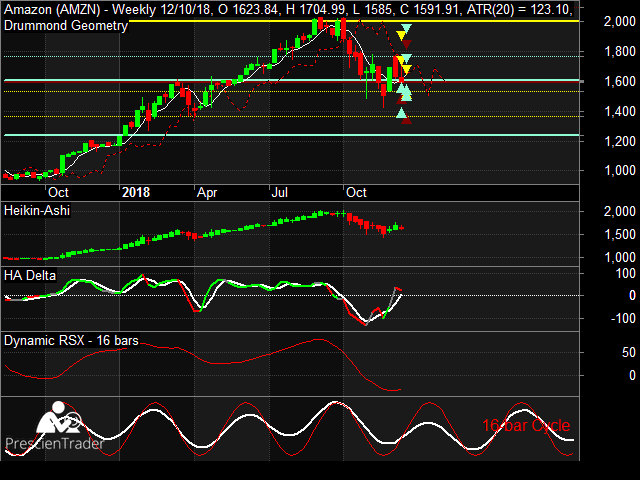Image resolution: width=640 pixels, height=480 pixels.
Task: Click the 1,500 label on Heikin-Ashi axis
Action: click(x=619, y=234)
